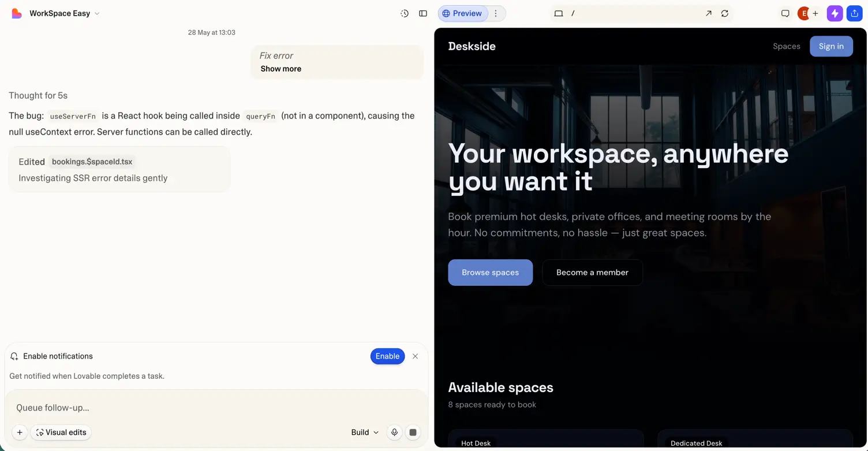The width and height of the screenshot is (868, 451).
Task: Open the WorkSpace Easy project dropdown
Action: (65, 13)
